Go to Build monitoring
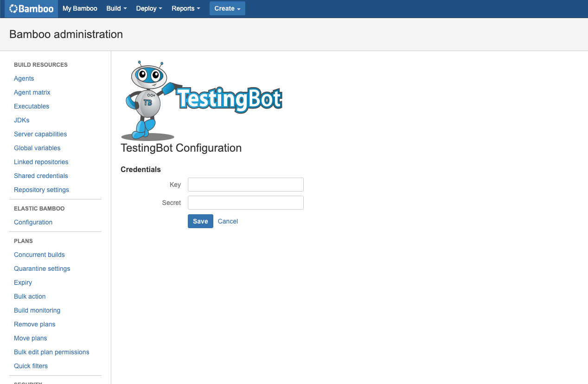Image resolution: width=588 pixels, height=384 pixels. coord(37,310)
